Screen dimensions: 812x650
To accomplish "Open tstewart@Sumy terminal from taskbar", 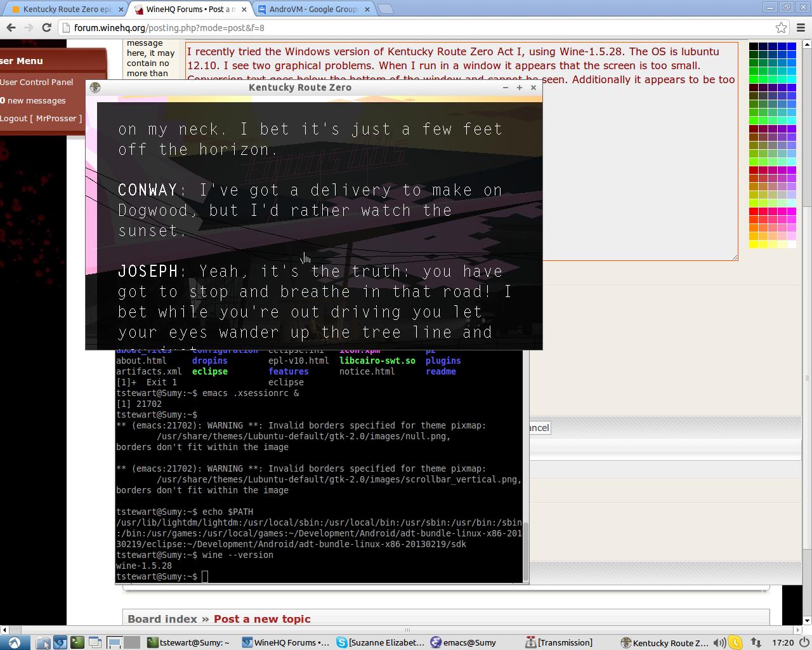I will (189, 642).
